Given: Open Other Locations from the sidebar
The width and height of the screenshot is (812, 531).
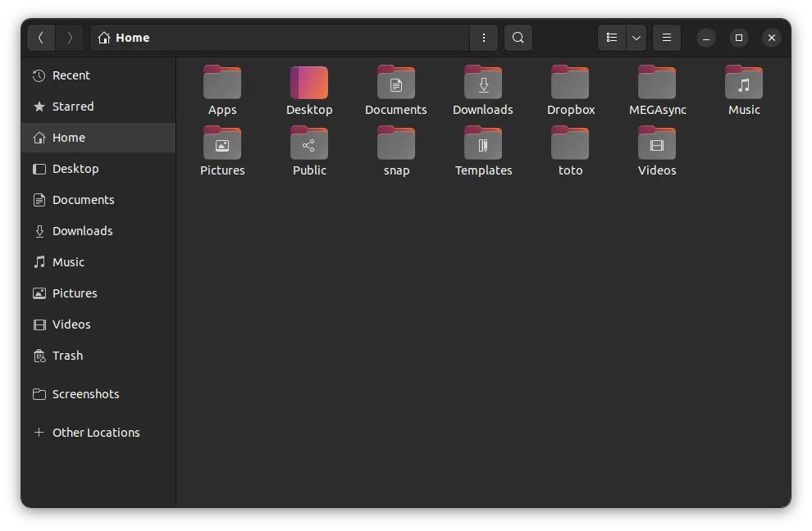Looking at the screenshot, I should click(x=95, y=433).
